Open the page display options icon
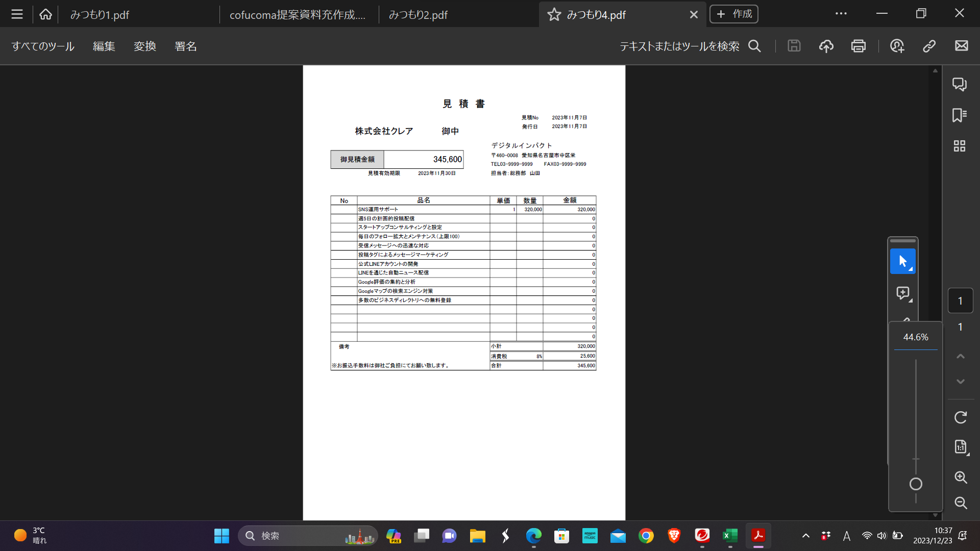 (x=961, y=447)
